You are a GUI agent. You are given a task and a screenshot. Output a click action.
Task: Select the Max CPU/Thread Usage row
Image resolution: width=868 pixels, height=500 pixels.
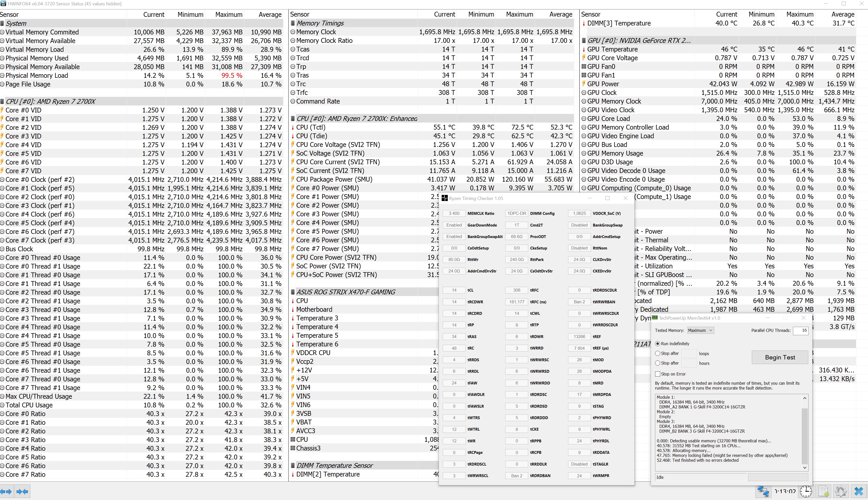(x=141, y=396)
